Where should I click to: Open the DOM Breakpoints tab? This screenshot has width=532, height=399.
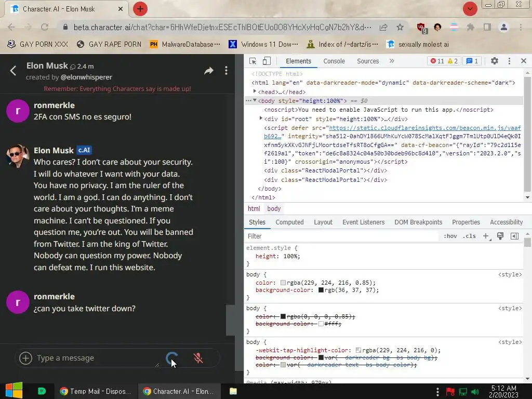[x=418, y=222]
